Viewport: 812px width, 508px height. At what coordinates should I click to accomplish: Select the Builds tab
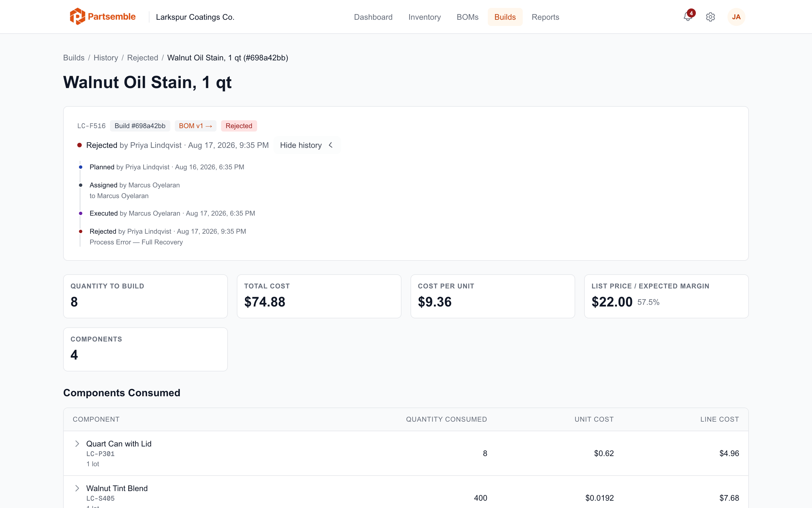tap(505, 17)
